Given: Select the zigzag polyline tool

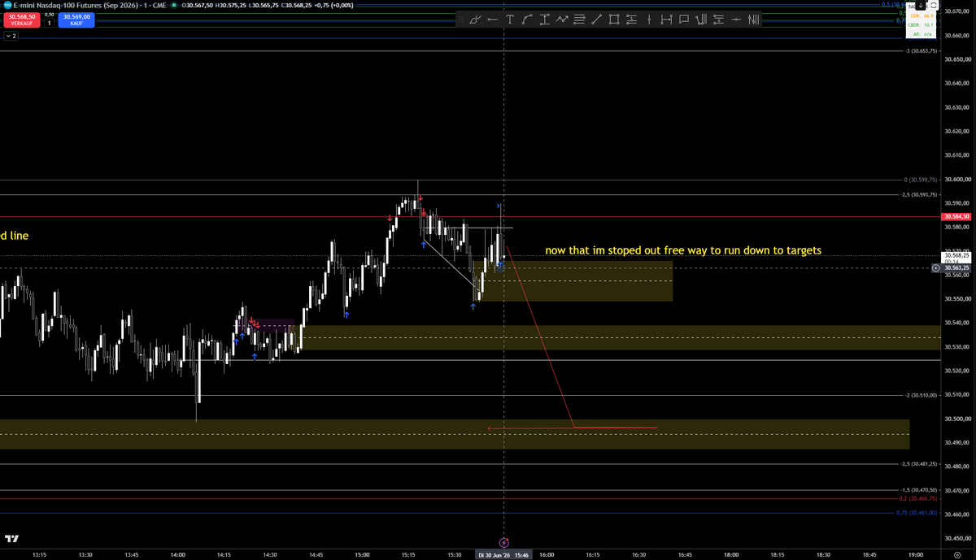Looking at the screenshot, I should coord(562,20).
